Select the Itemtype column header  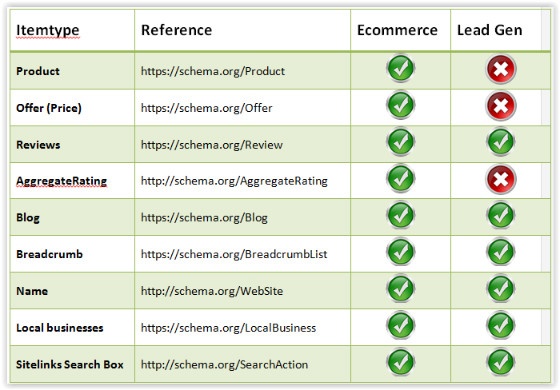point(48,30)
